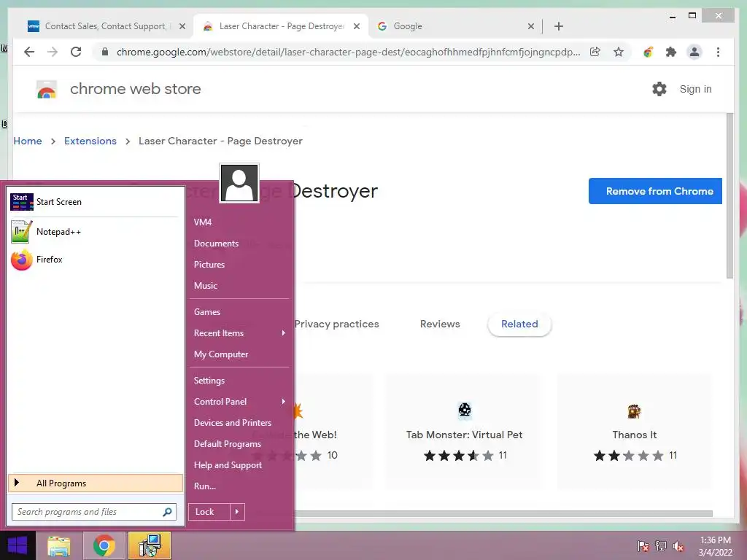
Task: Open the Chrome profile avatar
Action: 694,52
